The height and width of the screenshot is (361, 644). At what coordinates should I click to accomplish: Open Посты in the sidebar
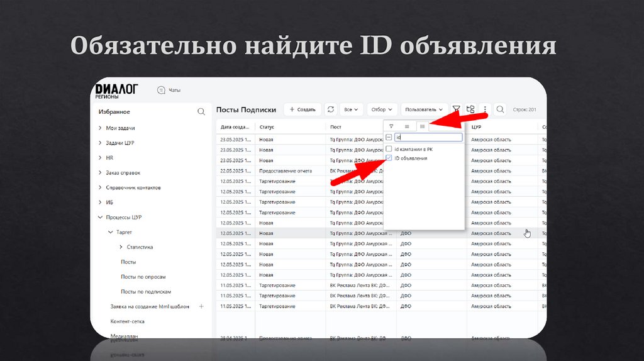(x=128, y=262)
